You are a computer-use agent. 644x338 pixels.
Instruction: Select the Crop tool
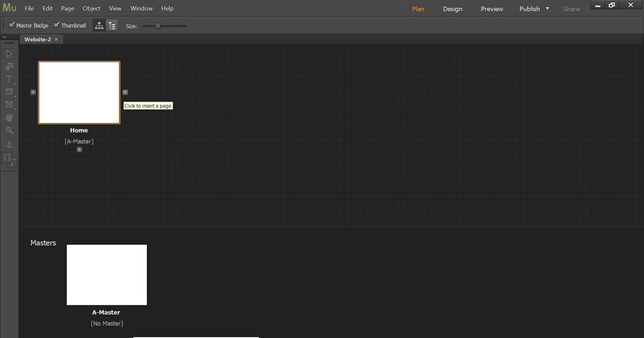coord(9,66)
